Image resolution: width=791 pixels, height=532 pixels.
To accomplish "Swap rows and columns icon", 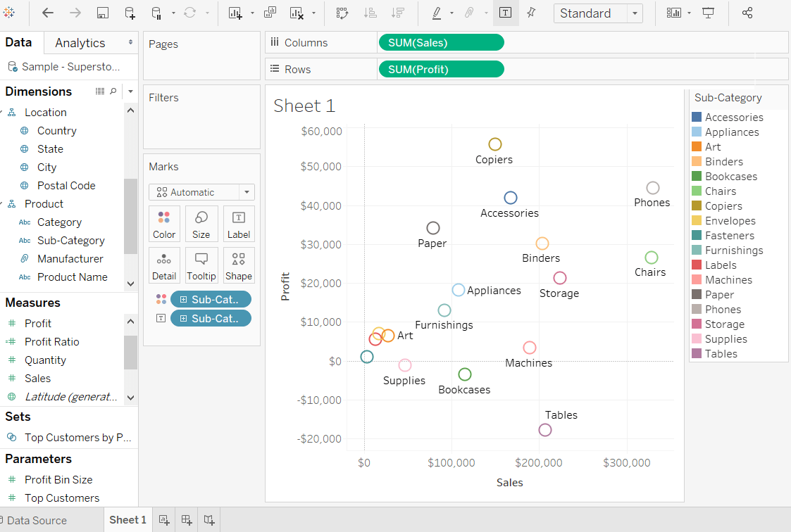I will pyautogui.click(x=342, y=13).
